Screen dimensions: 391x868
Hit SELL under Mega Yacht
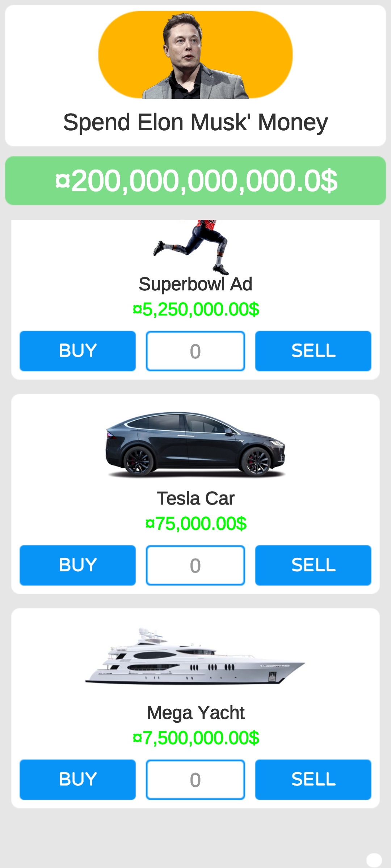coord(313,779)
